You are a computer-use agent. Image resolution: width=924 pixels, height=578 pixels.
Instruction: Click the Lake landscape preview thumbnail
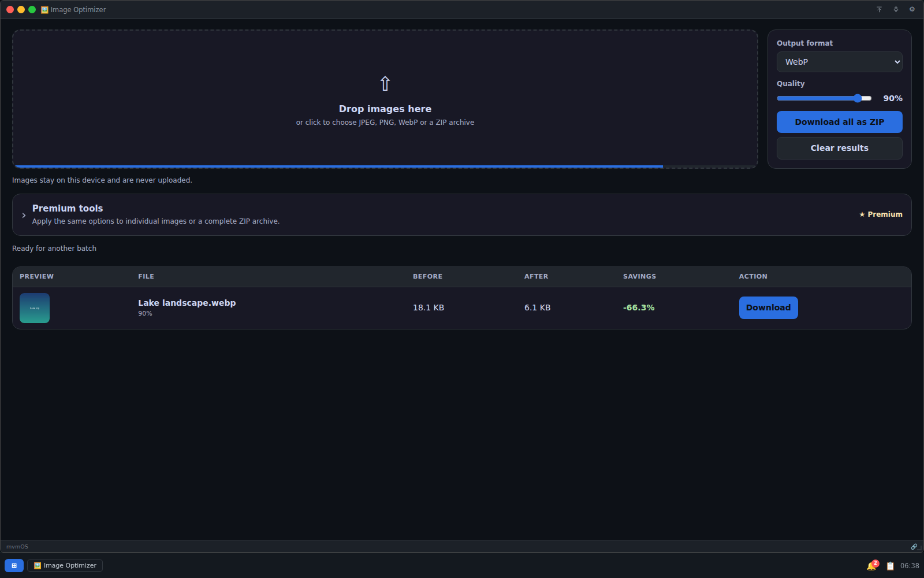pos(35,308)
